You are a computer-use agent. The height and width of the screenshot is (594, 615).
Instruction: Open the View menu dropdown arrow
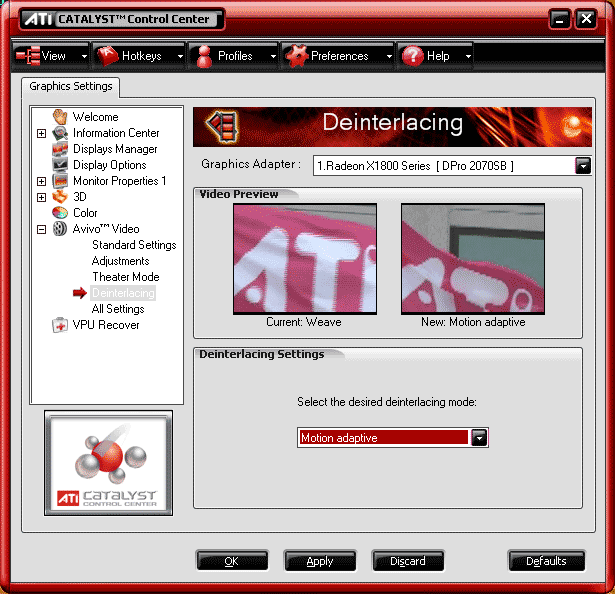click(x=84, y=56)
